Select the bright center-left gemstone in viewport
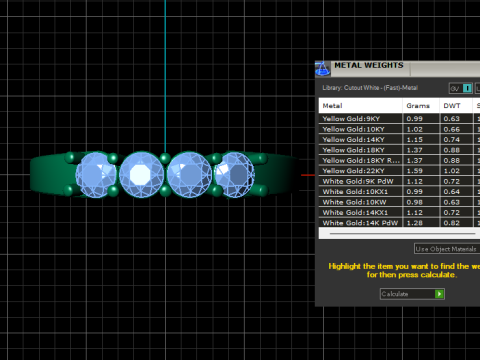The width and height of the screenshot is (480, 360). click(141, 175)
